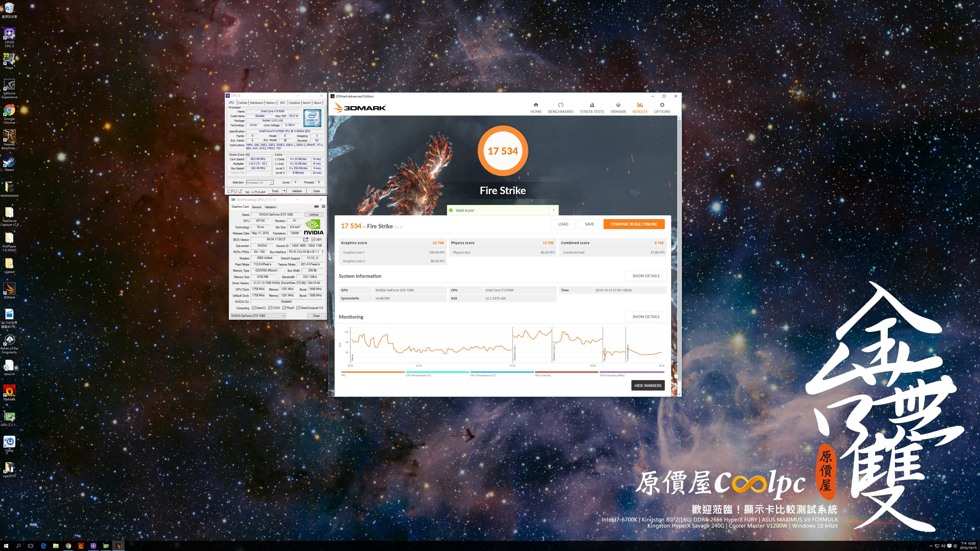Open 3DMark desktop shortcut
Image resolution: width=980 pixels, height=551 pixels.
point(9,291)
